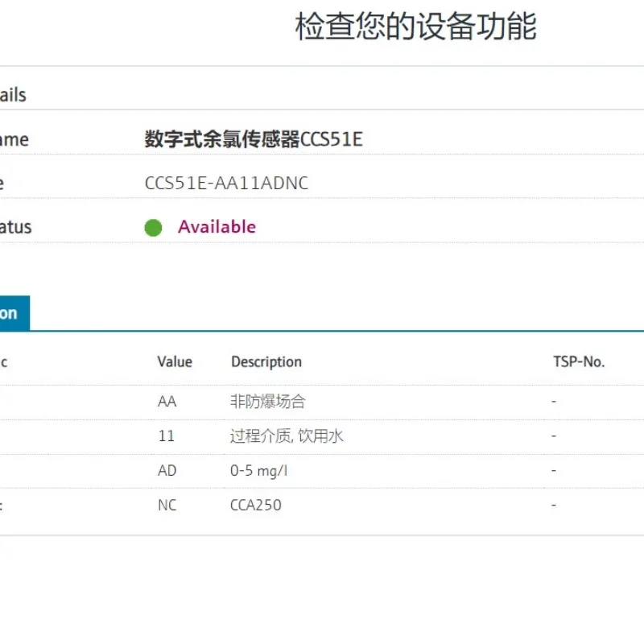Click the TSP-No. dash for CCA250 row
This screenshot has width=644, height=644.
pos(554,506)
